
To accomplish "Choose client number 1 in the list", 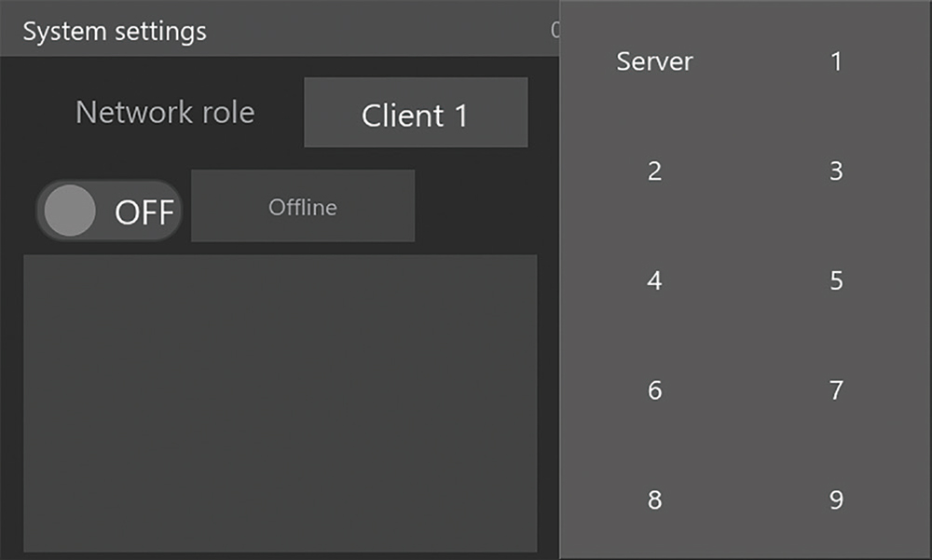I will click(836, 62).
